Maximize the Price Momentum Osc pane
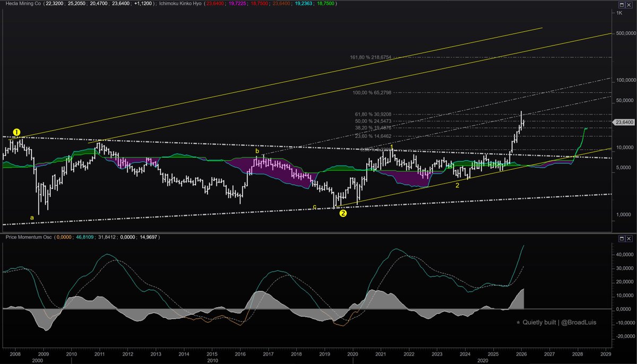The height and width of the screenshot is (364, 637). point(621,239)
